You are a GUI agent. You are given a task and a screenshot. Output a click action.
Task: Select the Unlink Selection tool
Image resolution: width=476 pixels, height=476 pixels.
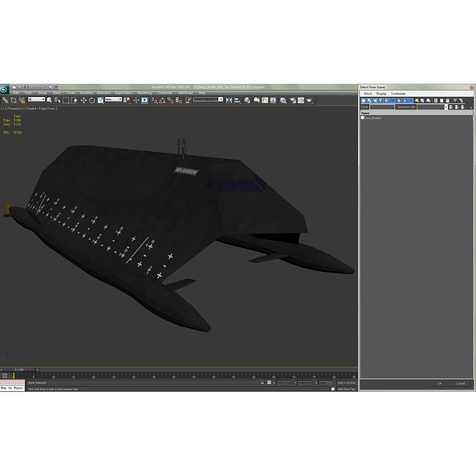click(14, 100)
